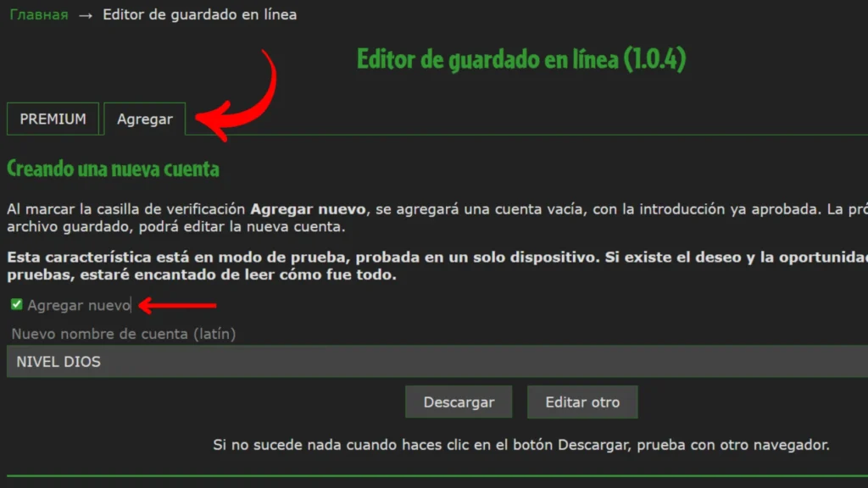
Task: Select the Agregar tab
Action: (144, 119)
